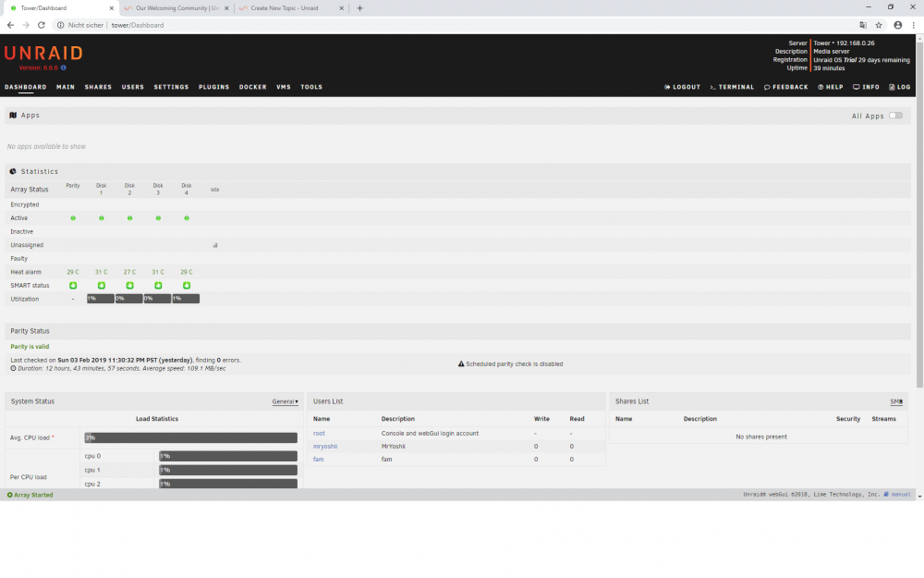Go to the VMS tab

tap(284, 87)
